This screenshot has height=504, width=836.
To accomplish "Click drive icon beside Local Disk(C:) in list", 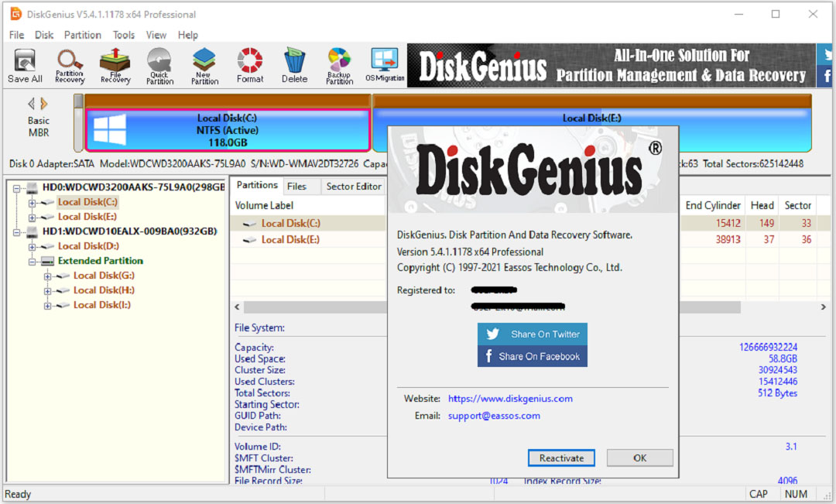I will (x=249, y=224).
